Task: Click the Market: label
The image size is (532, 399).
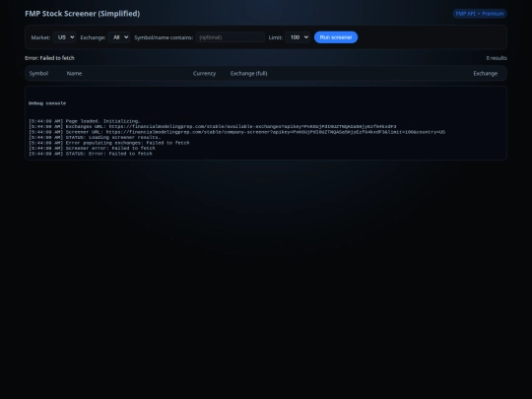Action: 40,37
